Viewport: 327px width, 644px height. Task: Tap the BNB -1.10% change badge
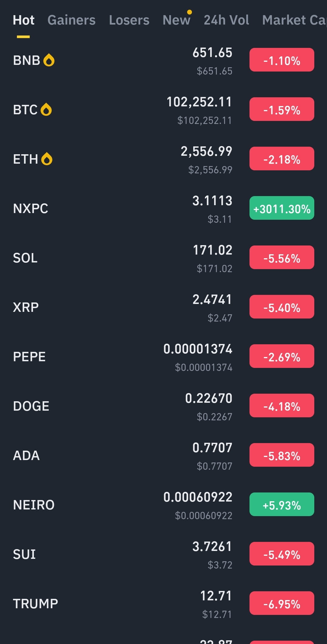tap(282, 60)
